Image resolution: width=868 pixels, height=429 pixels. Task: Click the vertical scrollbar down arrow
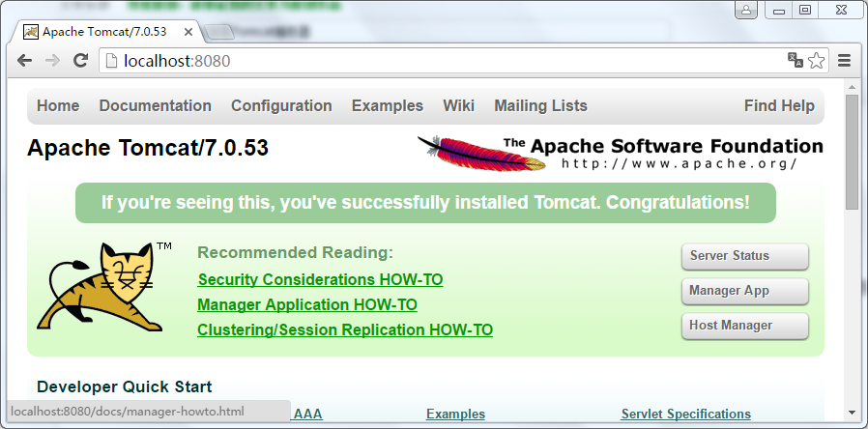tap(853, 413)
